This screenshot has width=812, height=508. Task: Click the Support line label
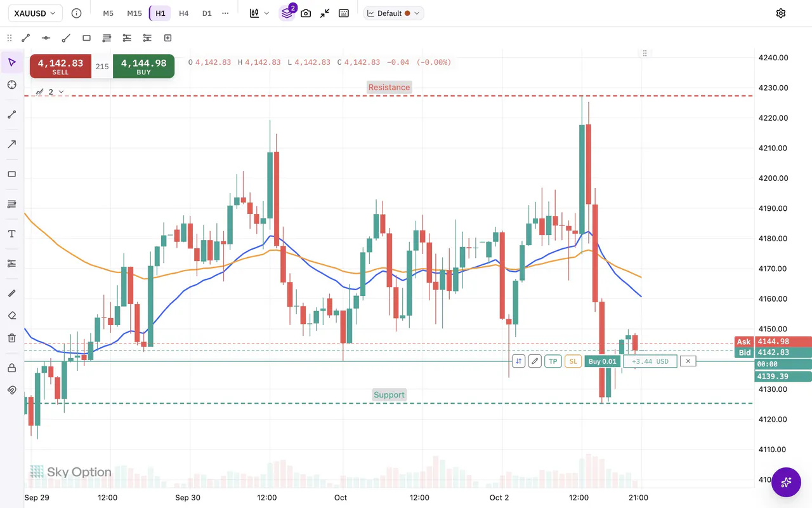click(x=389, y=395)
